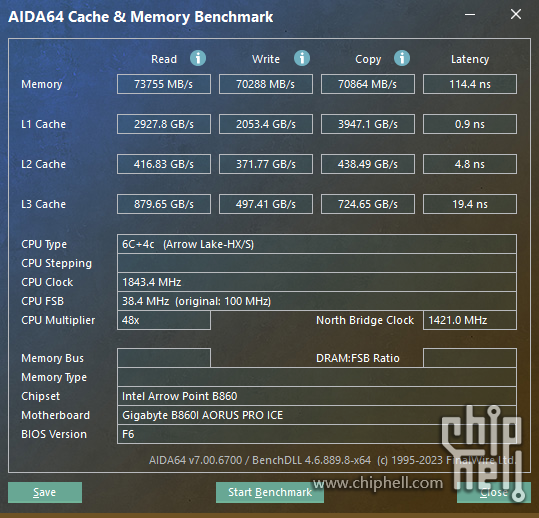The image size is (539, 518).
Task: Select the Memory read value 73755 MB/s
Action: (164, 84)
